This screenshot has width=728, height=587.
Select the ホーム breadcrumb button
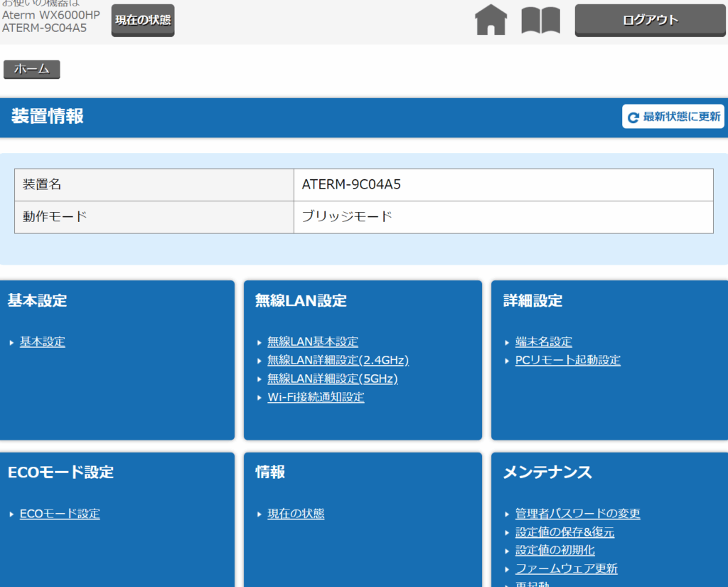pos(31,69)
